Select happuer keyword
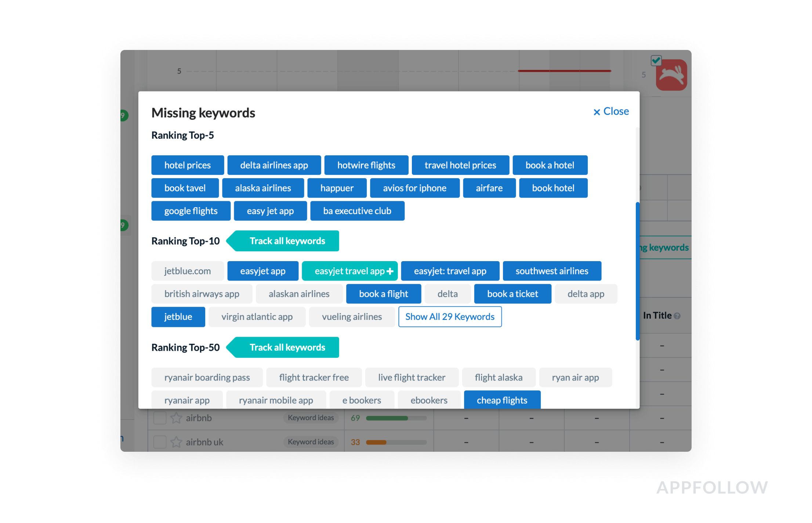The height and width of the screenshot is (523, 812). [337, 188]
